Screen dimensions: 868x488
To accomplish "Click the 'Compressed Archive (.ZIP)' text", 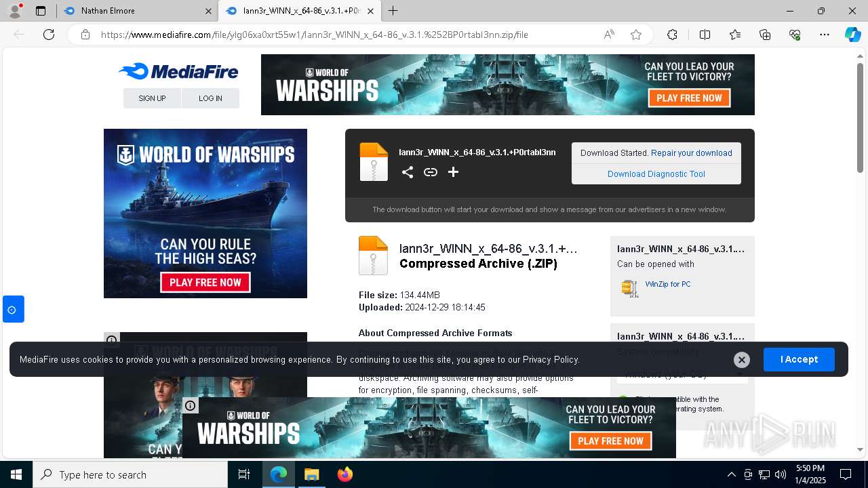I will point(478,264).
